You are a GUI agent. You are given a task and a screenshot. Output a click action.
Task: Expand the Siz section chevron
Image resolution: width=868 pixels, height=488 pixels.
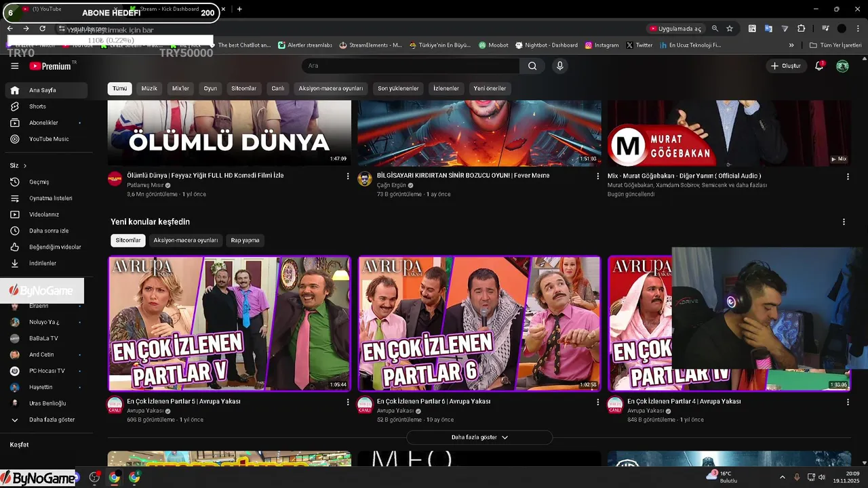[x=25, y=165]
